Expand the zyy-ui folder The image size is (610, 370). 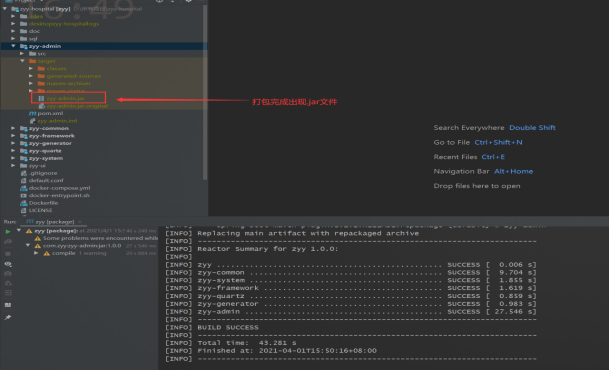(13, 166)
